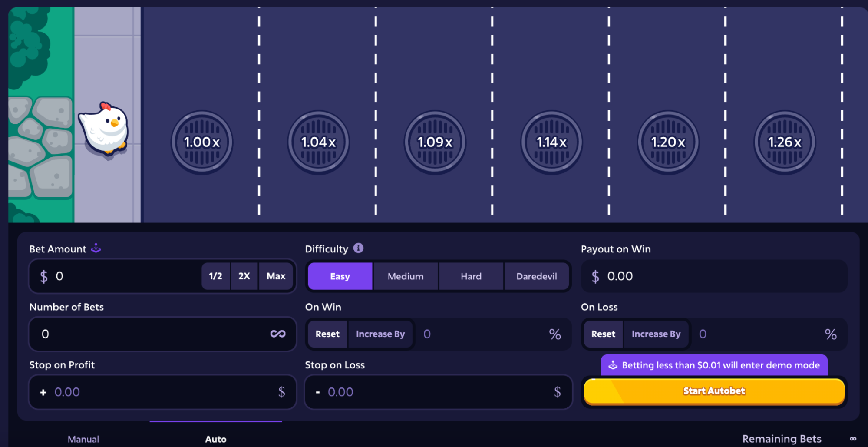Image resolution: width=868 pixels, height=447 pixels.
Task: Halve the bet with the 1/2 button
Action: click(x=215, y=276)
